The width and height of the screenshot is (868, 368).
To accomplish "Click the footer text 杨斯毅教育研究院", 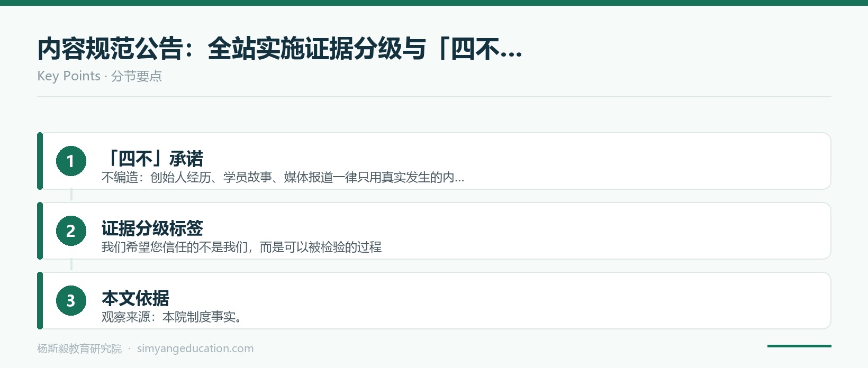I will click(79, 348).
